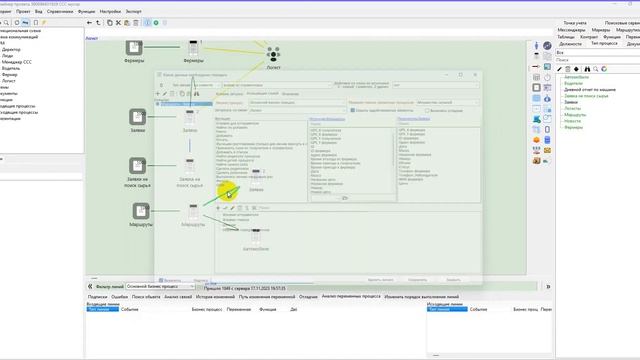Switch to the Мессенджеры tab

click(x=571, y=30)
